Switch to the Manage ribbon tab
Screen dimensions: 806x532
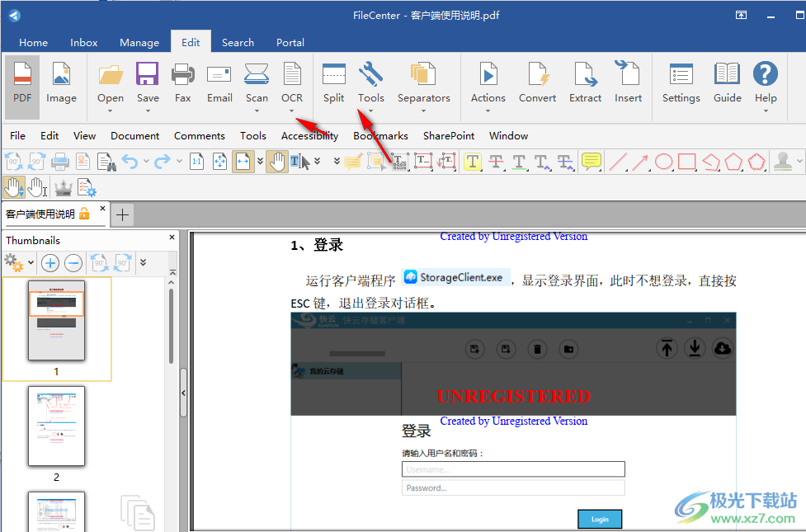click(139, 43)
